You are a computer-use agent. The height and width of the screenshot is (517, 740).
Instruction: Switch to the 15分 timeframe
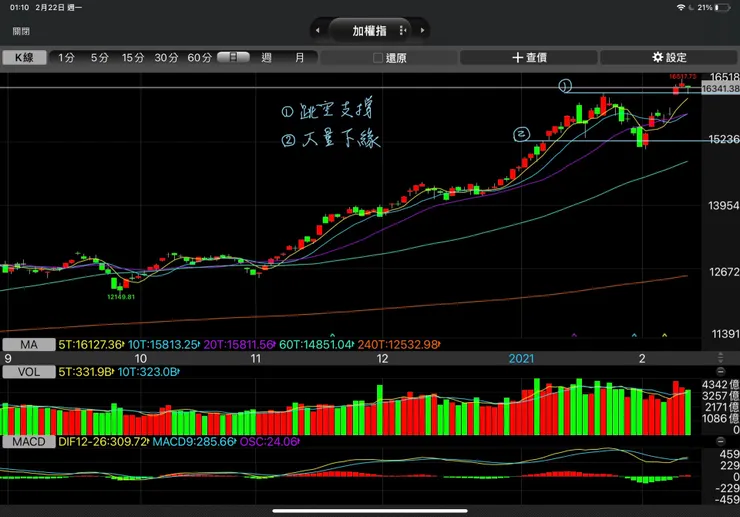pos(133,58)
